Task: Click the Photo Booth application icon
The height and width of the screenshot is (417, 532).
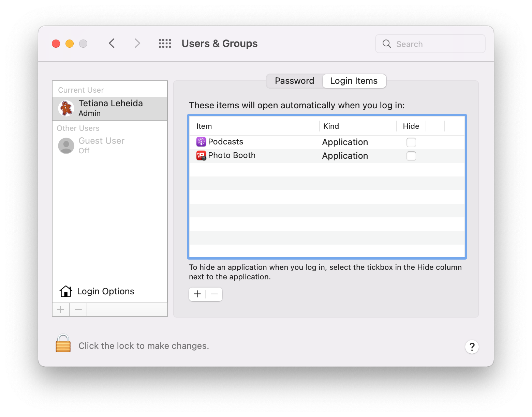Action: pos(201,156)
